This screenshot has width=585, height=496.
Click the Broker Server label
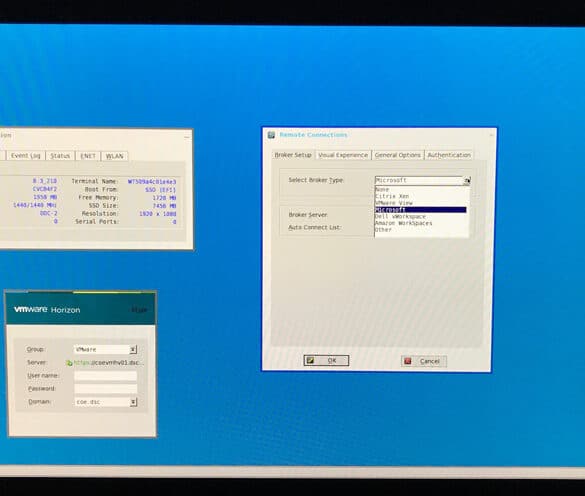[308, 215]
